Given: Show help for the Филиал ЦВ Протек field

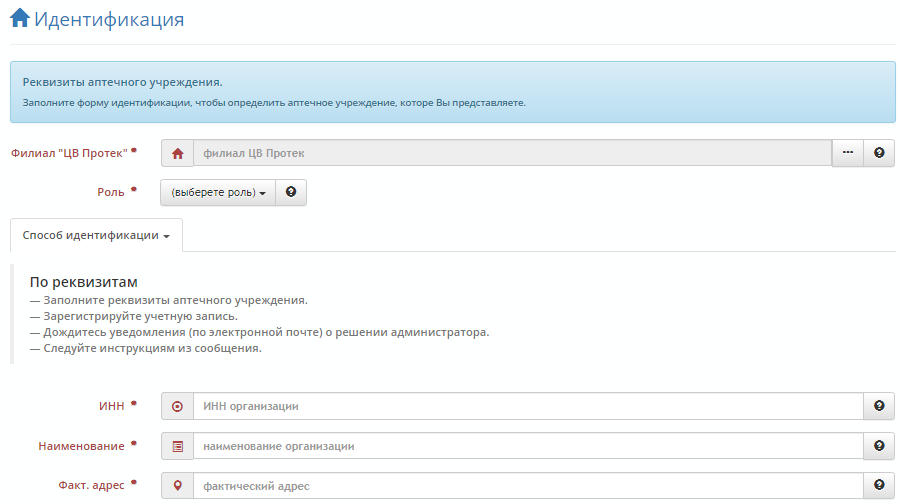Looking at the screenshot, I should pos(879,153).
